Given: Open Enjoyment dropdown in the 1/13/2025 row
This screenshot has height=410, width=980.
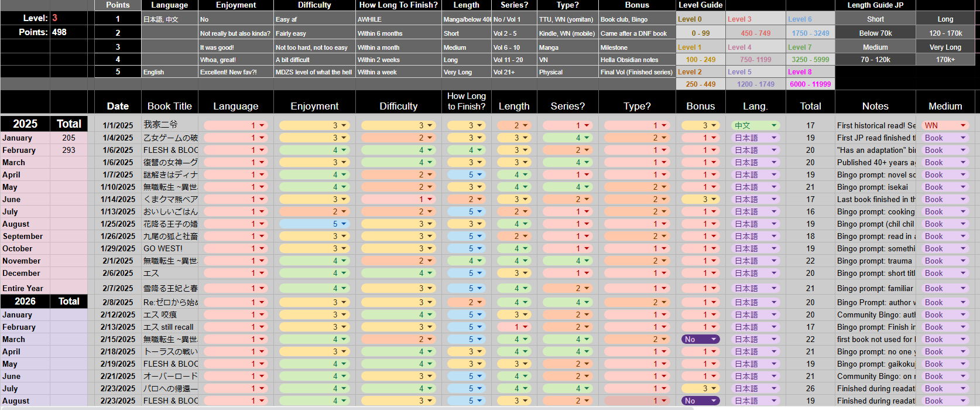Looking at the screenshot, I should click(314, 211).
